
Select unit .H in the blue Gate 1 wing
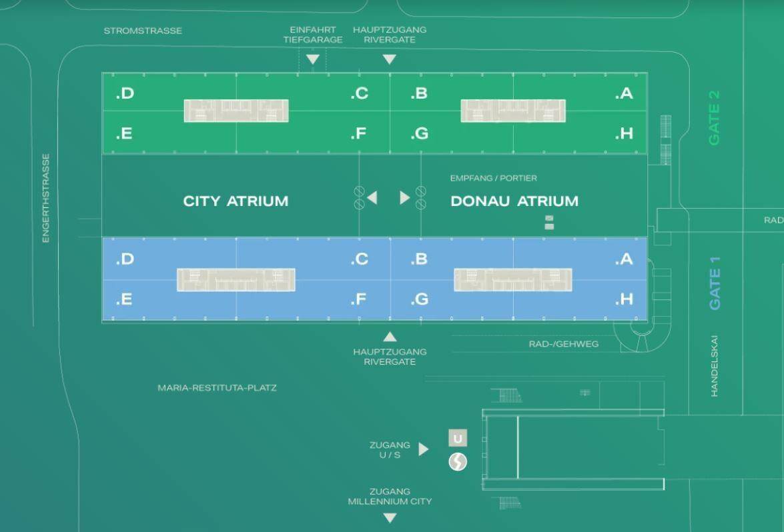[624, 299]
